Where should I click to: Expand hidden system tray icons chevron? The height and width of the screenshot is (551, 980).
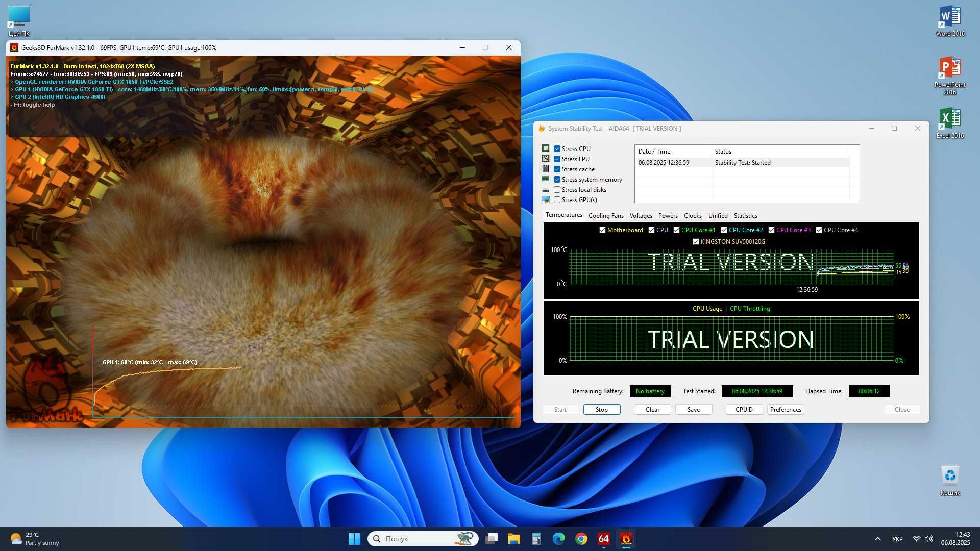tap(877, 539)
